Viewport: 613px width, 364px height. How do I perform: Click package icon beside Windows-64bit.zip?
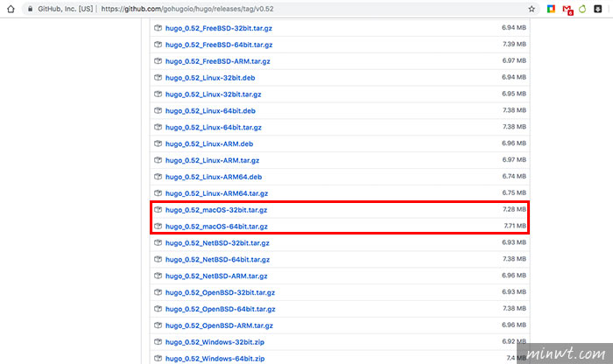(158, 358)
